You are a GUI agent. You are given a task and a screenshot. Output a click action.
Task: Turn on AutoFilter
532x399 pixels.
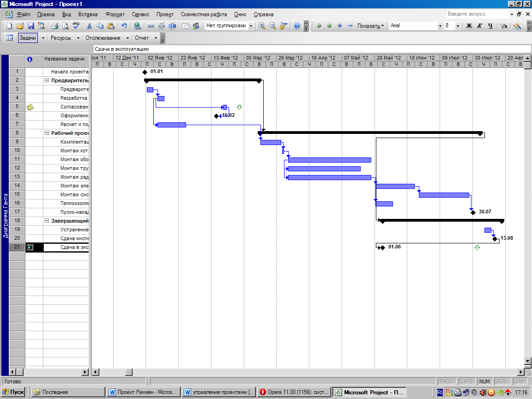[504, 26]
